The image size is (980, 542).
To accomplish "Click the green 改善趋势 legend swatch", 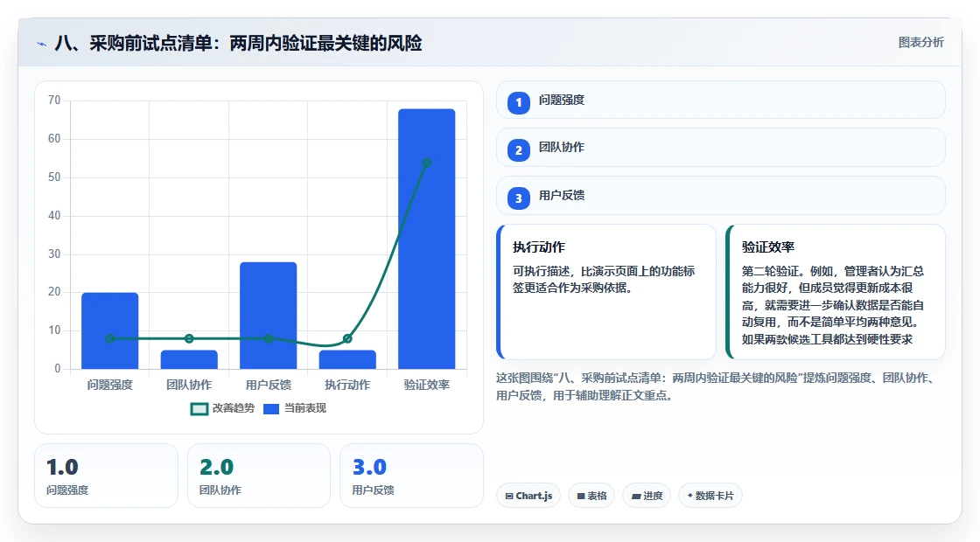I will (x=199, y=409).
